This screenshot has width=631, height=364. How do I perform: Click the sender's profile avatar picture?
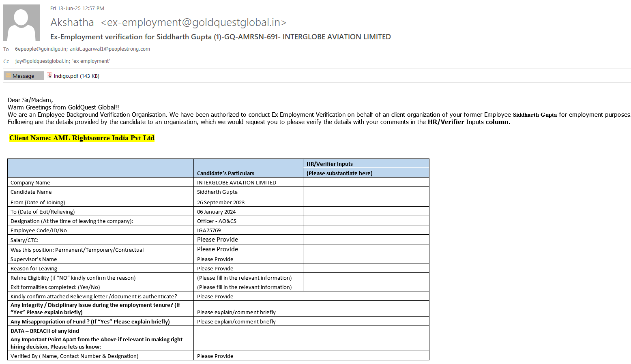tap(21, 23)
